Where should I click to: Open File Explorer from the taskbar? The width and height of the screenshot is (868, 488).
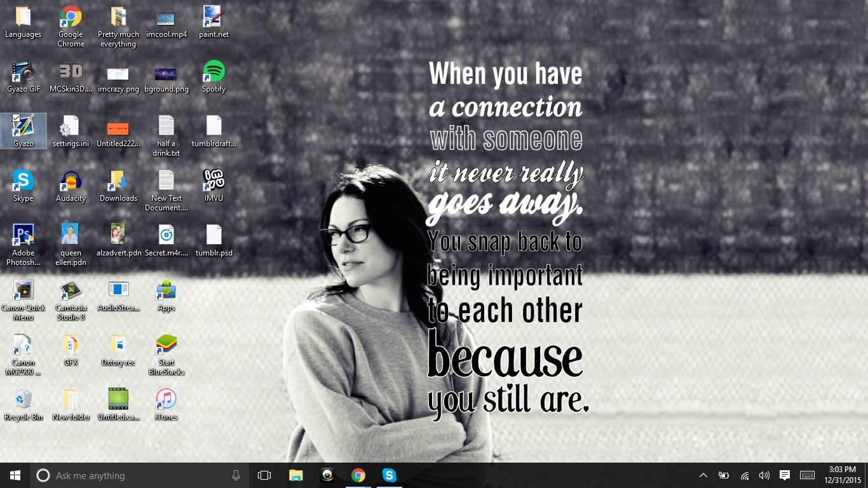295,475
